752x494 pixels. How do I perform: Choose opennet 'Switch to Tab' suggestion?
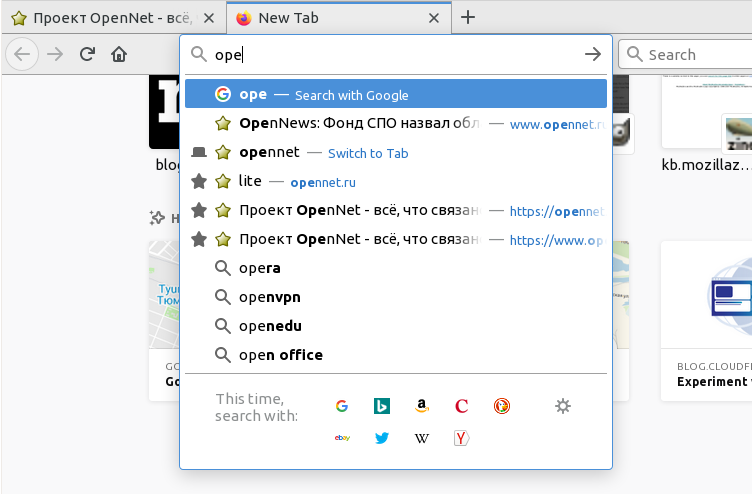(395, 152)
